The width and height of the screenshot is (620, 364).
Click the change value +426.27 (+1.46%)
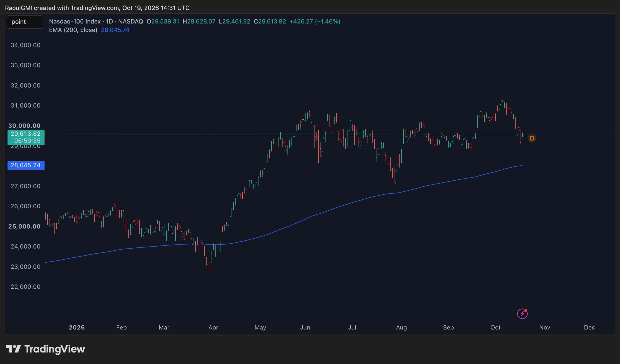coord(315,21)
